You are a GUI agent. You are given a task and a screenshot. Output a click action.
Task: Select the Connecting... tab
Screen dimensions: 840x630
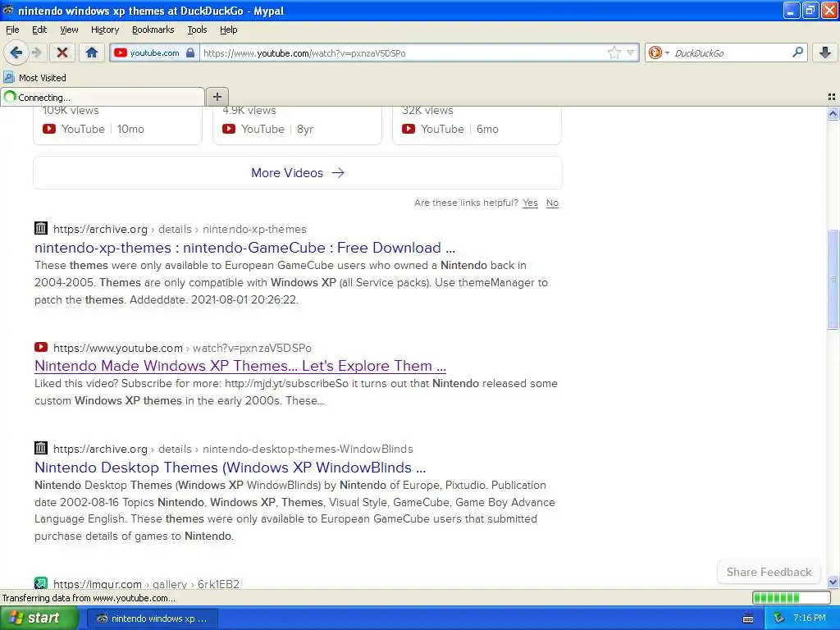[103, 97]
